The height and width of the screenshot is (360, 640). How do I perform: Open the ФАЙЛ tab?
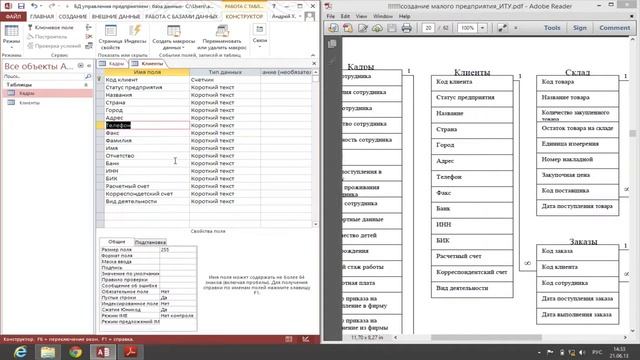(13, 16)
